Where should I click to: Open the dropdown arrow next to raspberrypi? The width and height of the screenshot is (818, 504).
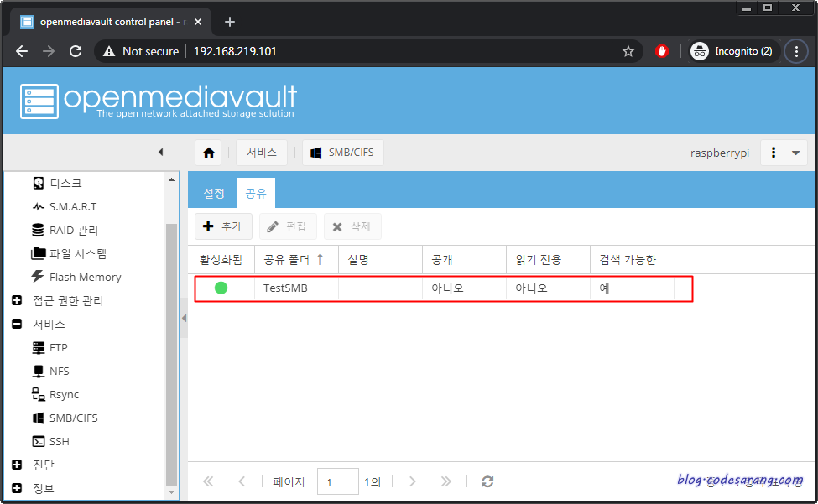795,153
